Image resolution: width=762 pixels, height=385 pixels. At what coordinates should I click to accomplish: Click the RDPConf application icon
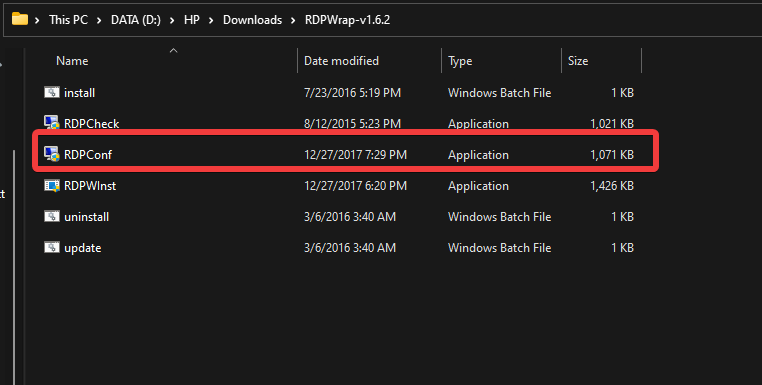point(52,154)
